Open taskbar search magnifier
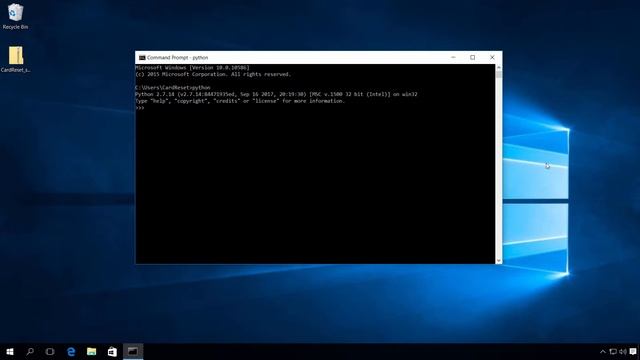Image resolution: width=640 pixels, height=360 pixels. coord(30,351)
